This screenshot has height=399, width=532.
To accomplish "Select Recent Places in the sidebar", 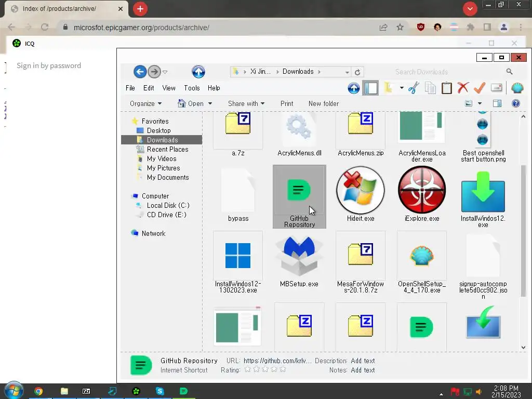I will pos(167,149).
